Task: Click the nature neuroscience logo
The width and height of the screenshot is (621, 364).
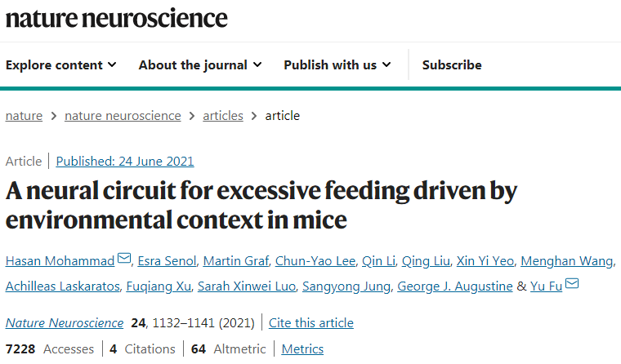Action: pos(117,17)
